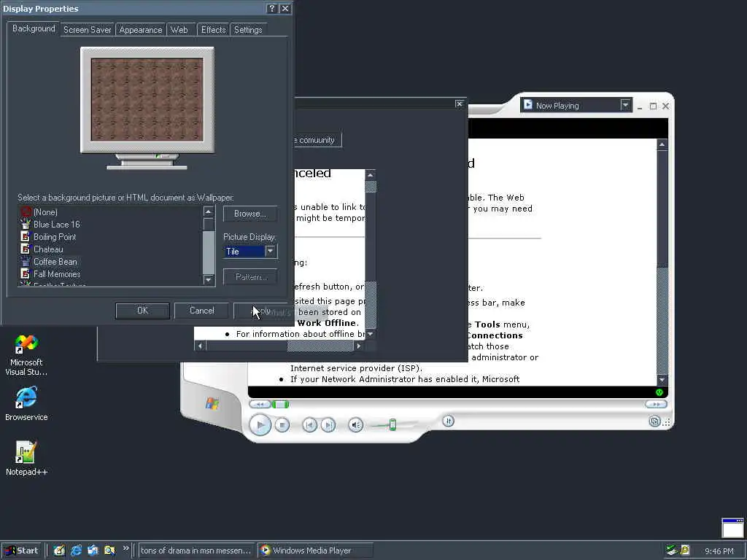
Task: Click the wallpaper list scroll-down arrow
Action: [208, 280]
